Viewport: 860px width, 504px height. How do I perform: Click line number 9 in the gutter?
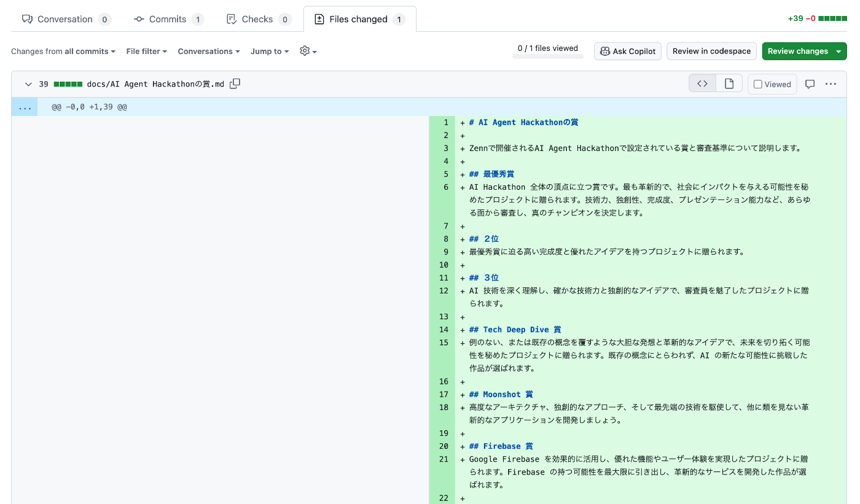click(442, 252)
